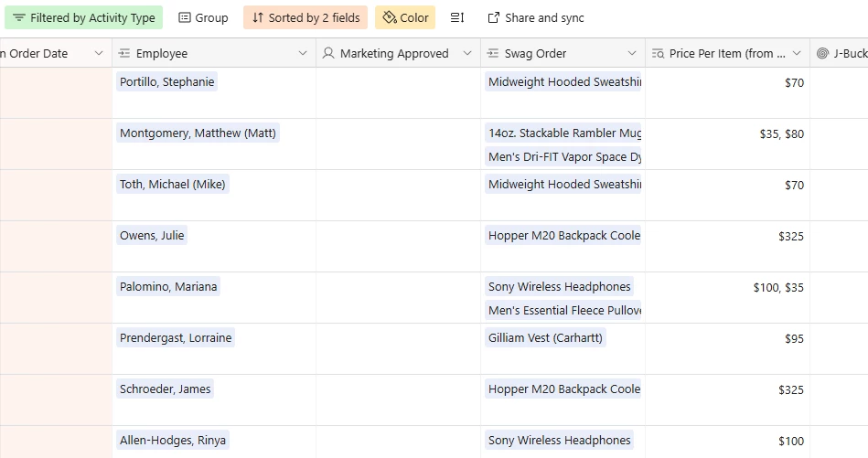
Task: Select the Marketing Approved column header
Action: (398, 53)
